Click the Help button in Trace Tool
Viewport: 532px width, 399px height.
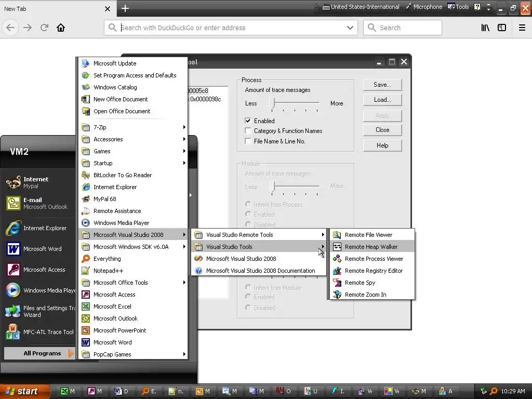[382, 145]
